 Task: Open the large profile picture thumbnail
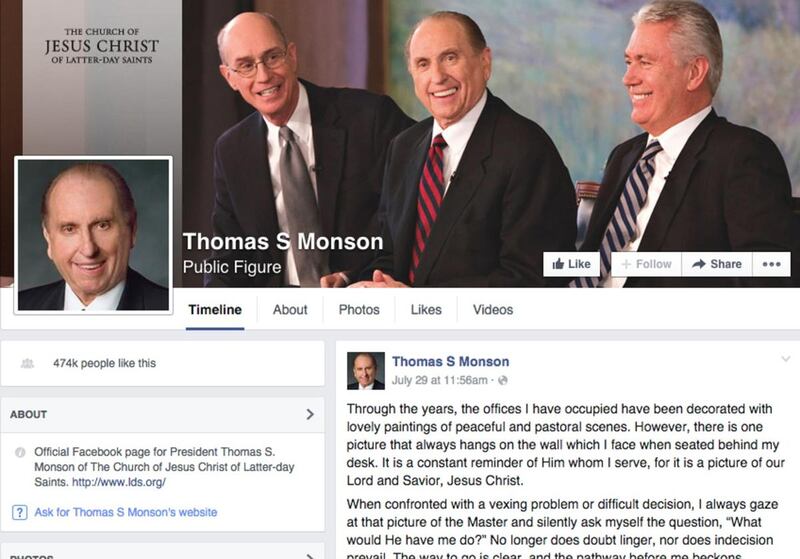pos(93,235)
